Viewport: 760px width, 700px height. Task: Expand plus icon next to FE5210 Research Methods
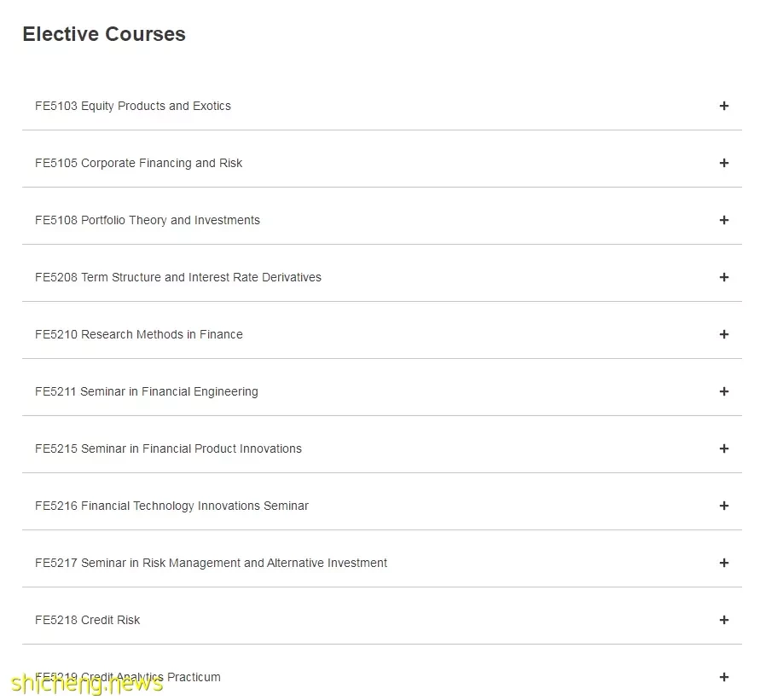click(723, 334)
